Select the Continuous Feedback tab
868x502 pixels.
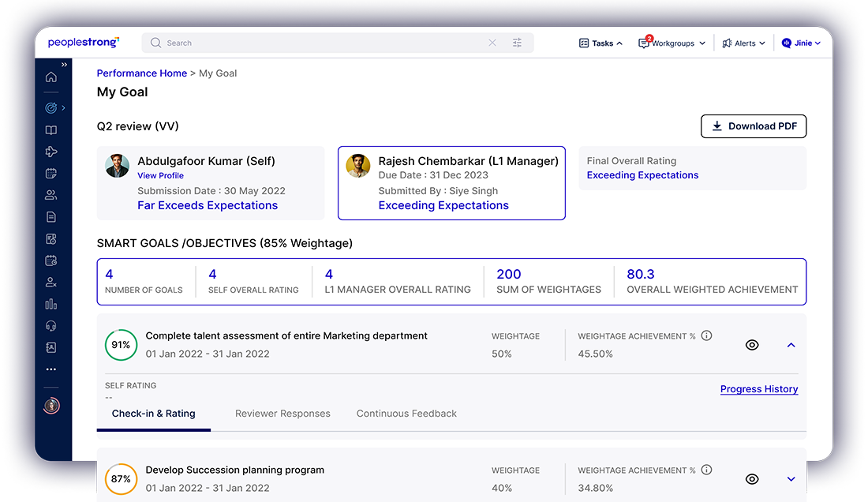coord(406,414)
